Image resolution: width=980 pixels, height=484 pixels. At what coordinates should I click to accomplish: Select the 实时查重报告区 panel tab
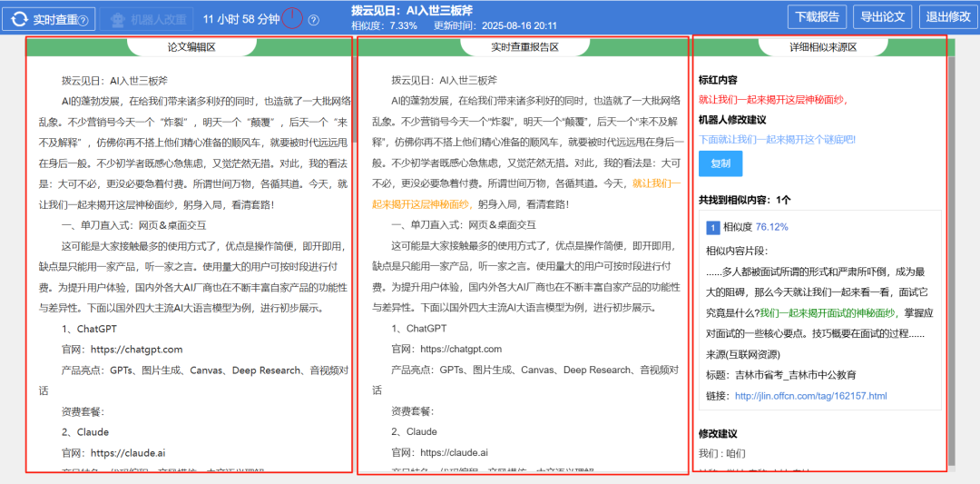524,47
